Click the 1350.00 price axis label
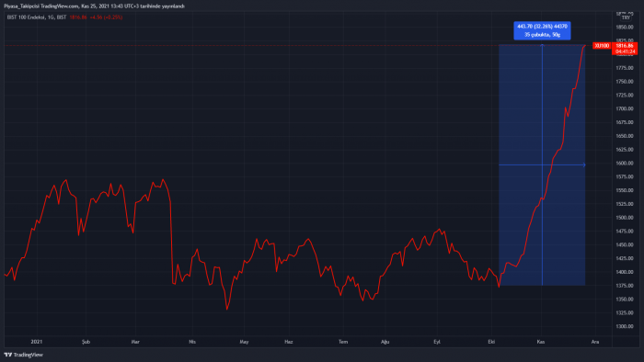This screenshot has height=362, width=644. [x=625, y=299]
